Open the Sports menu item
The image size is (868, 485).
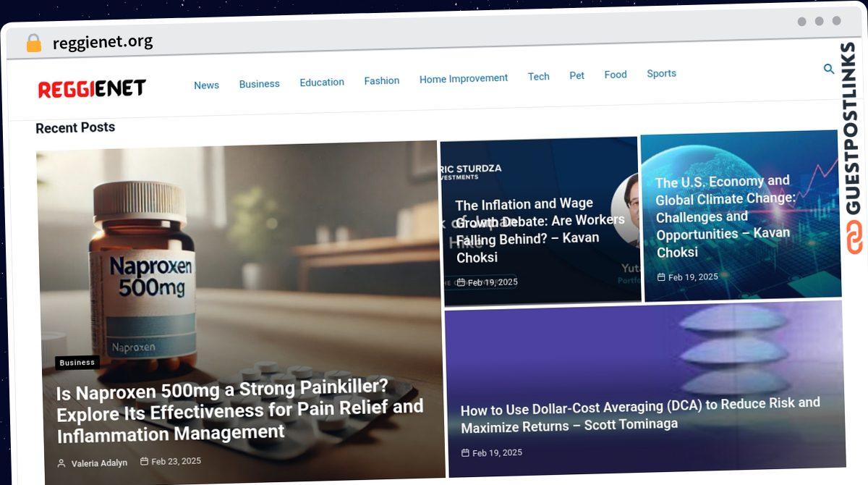(662, 73)
